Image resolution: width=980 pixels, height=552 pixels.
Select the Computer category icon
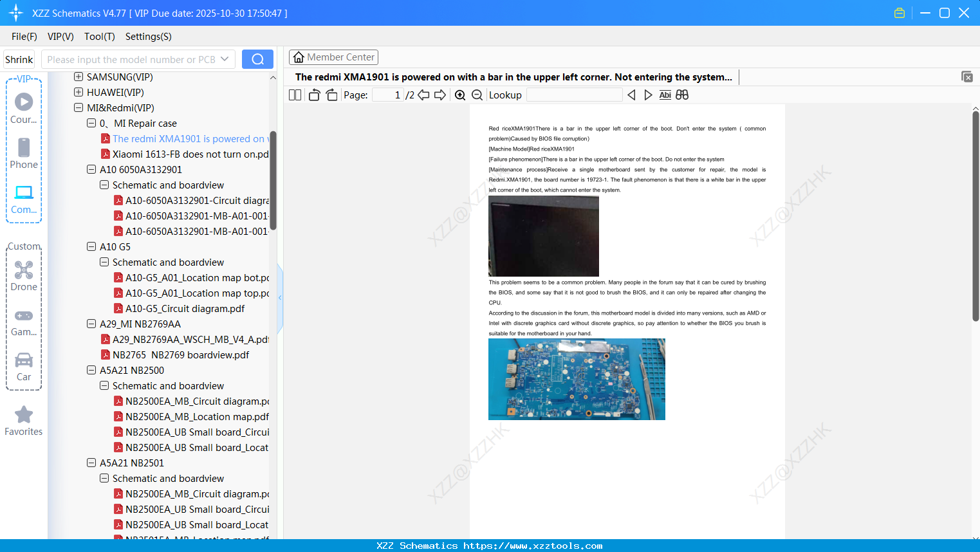(x=24, y=199)
